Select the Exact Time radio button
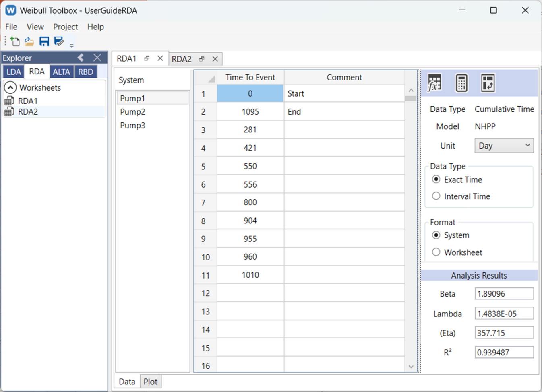The image size is (542, 392). [436, 179]
